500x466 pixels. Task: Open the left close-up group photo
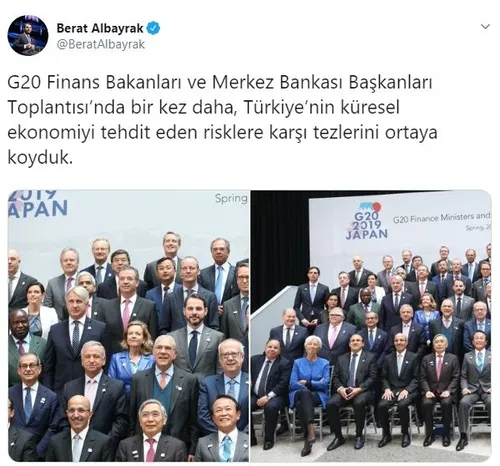pos(128,326)
